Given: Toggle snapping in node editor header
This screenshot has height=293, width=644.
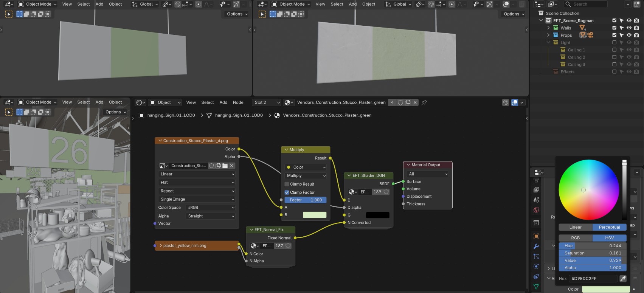Looking at the screenshot, I should pyautogui.click(x=506, y=102).
